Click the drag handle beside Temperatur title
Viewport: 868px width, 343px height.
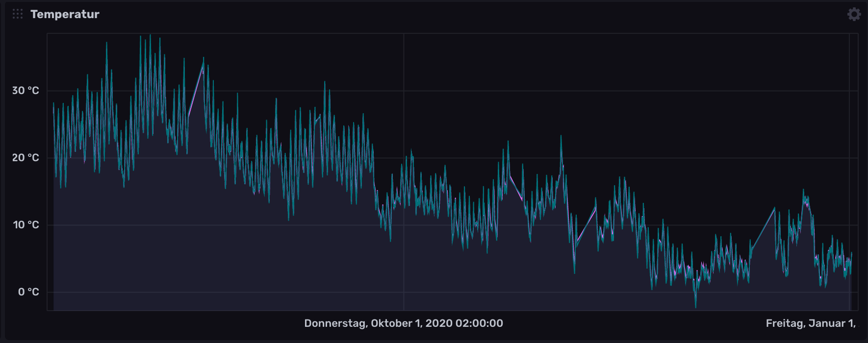tap(18, 14)
